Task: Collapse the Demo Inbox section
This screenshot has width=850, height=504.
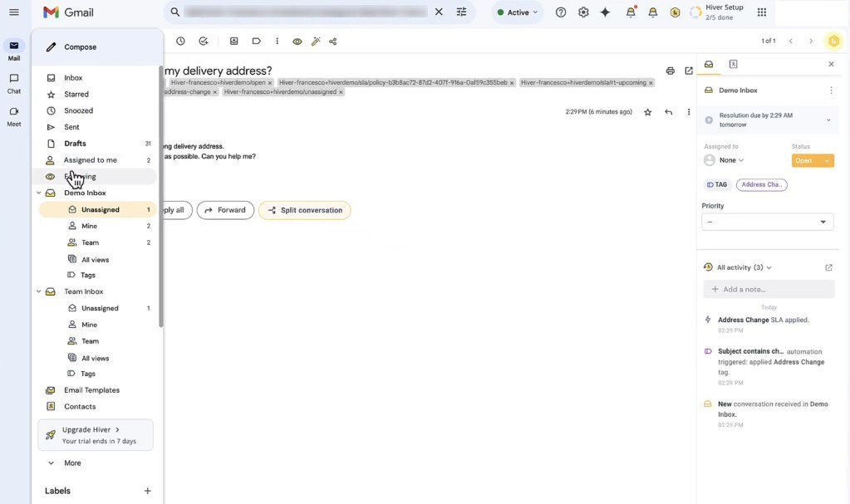Action: point(37,193)
